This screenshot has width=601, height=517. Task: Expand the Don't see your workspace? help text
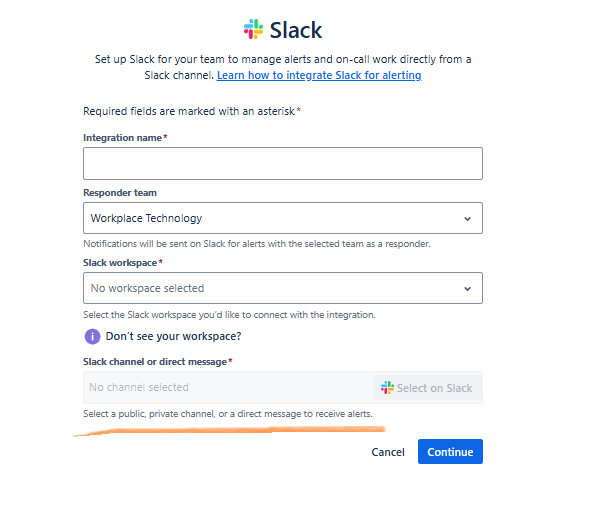coord(173,336)
